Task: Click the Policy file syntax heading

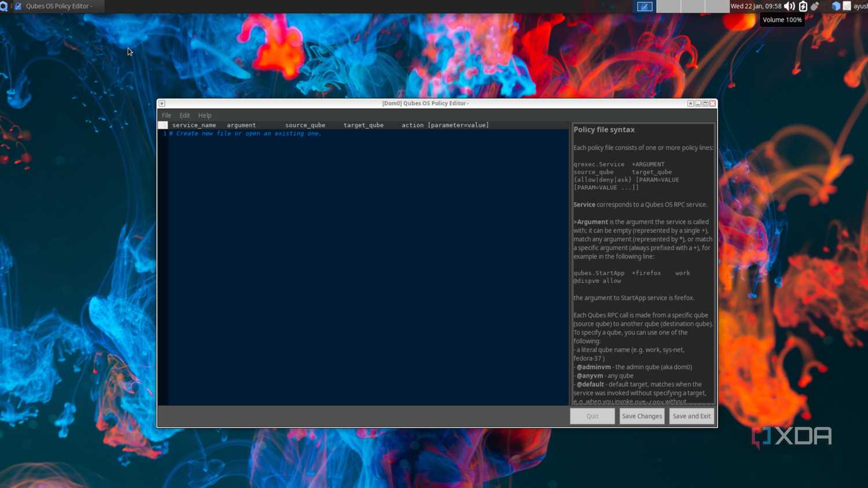Action: pyautogui.click(x=604, y=130)
